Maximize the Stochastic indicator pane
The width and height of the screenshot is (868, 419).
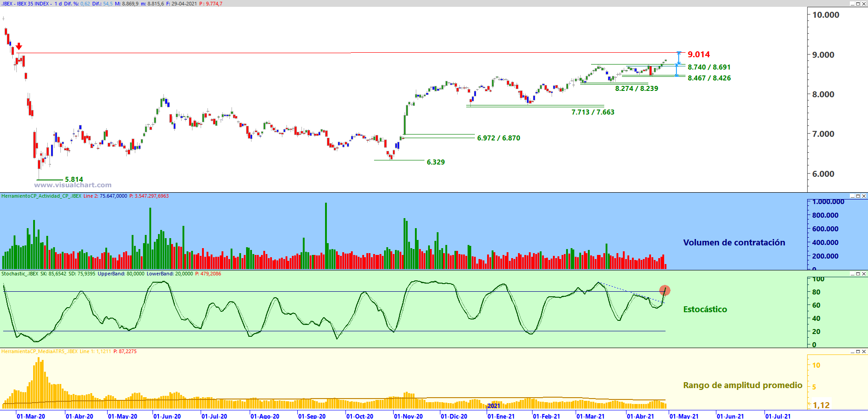858,274
